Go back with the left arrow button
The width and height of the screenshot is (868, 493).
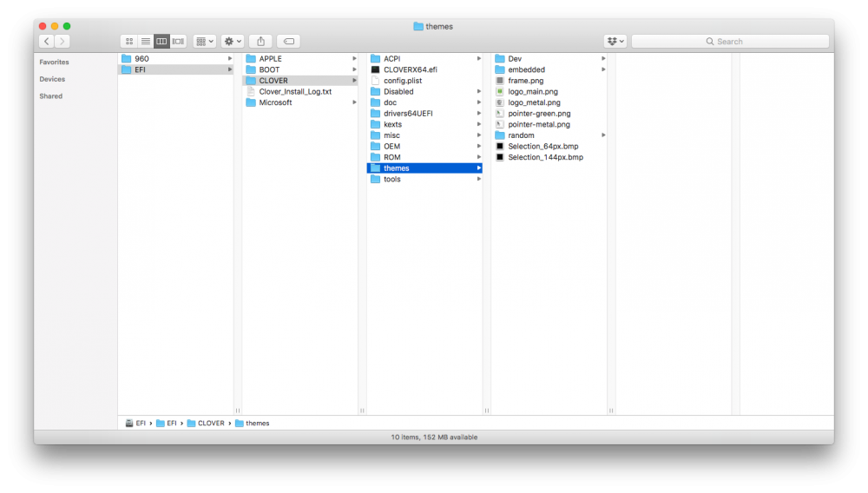[x=47, y=41]
